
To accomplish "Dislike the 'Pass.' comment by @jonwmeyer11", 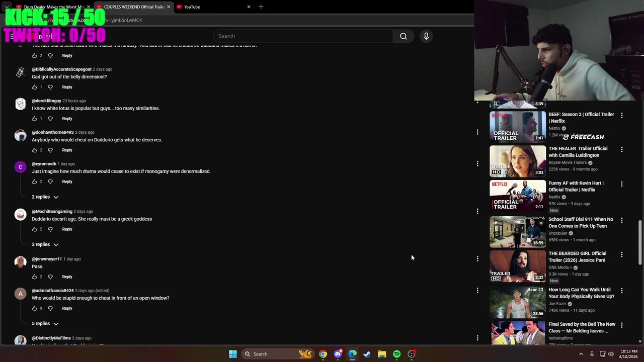I will tap(50, 277).
